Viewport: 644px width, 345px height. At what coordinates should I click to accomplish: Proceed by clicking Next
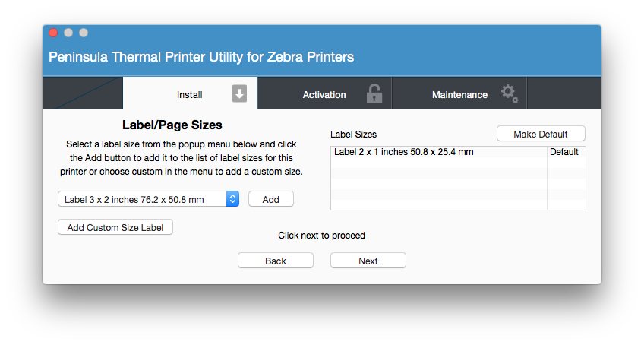click(368, 261)
